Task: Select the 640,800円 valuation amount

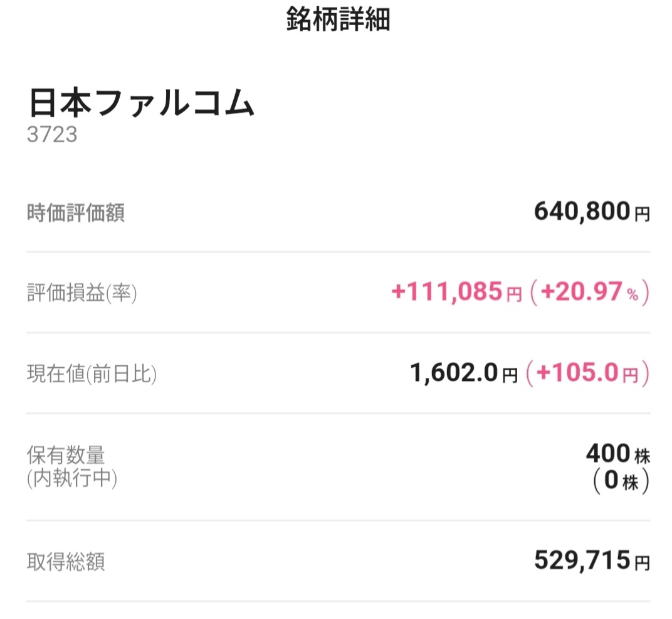Action: pyautogui.click(x=591, y=212)
